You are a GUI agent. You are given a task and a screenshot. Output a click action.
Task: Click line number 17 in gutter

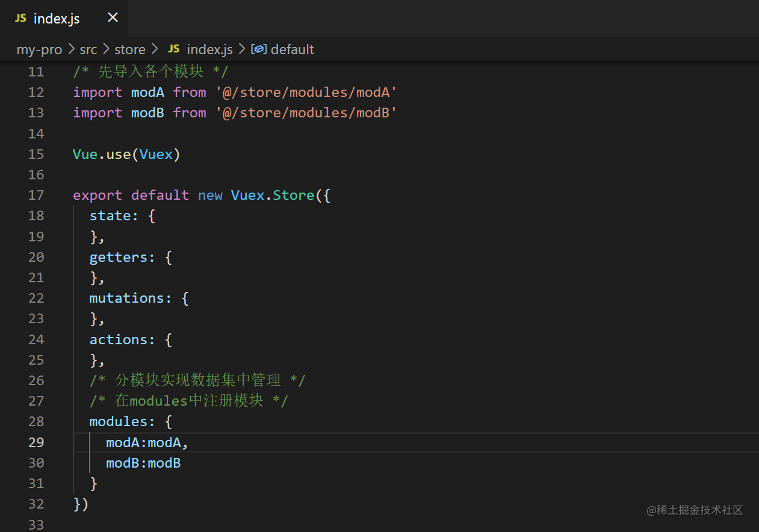[36, 195]
